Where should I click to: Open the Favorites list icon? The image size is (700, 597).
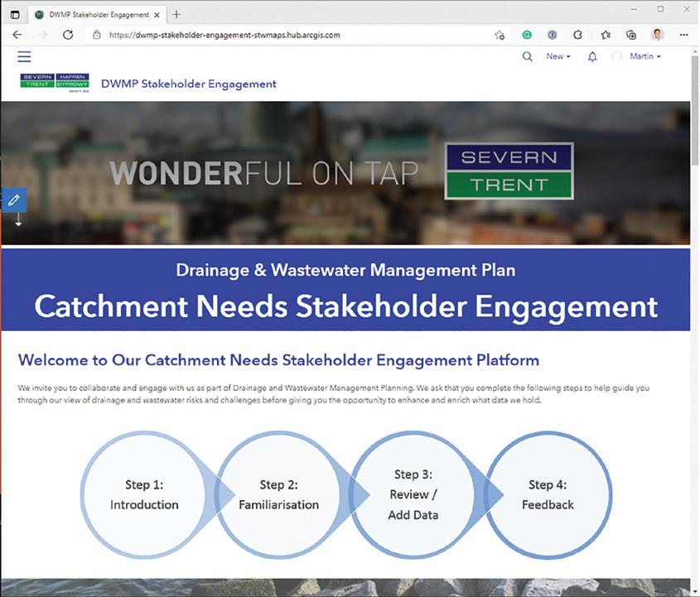click(606, 35)
